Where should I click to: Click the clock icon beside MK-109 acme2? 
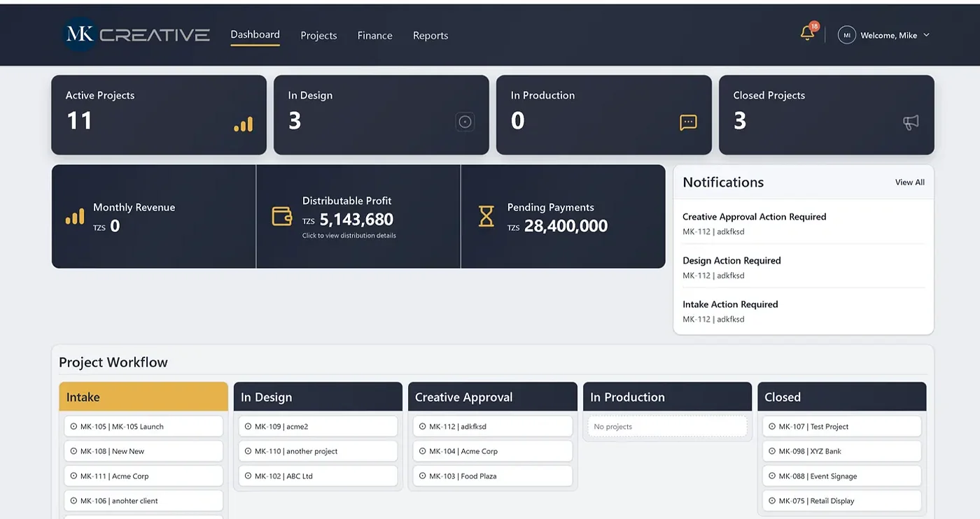click(248, 426)
